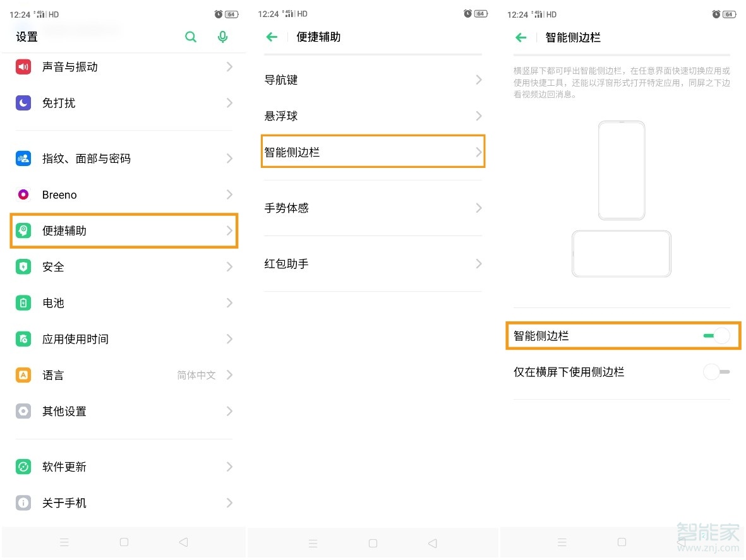
Task: Open the 应用使用时间 settings entry
Action: (124, 339)
